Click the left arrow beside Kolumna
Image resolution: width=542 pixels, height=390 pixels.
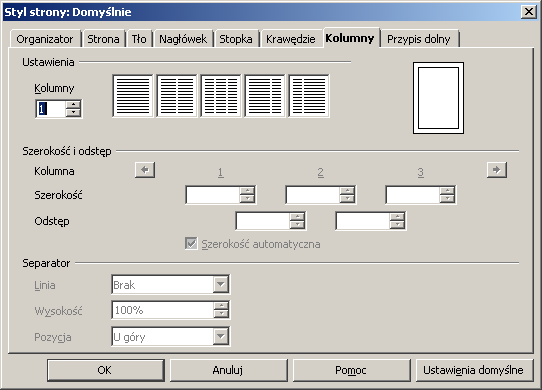(145, 170)
